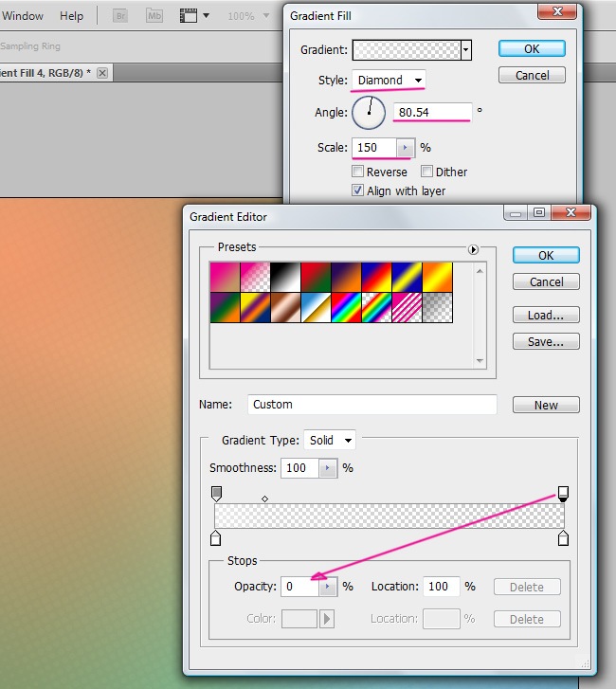Toggle the Dither checkbox
The width and height of the screenshot is (616, 689).
(x=427, y=172)
